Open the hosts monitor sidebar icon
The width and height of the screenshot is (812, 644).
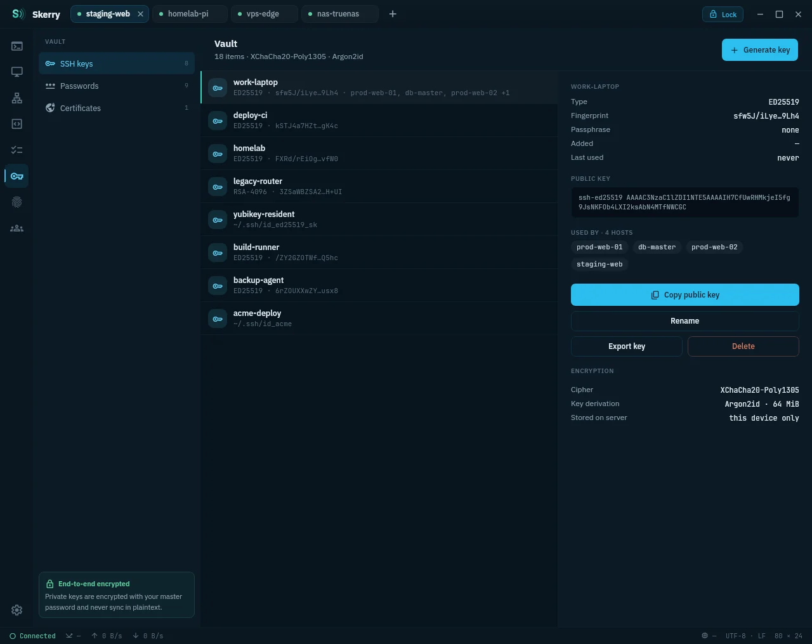17,72
